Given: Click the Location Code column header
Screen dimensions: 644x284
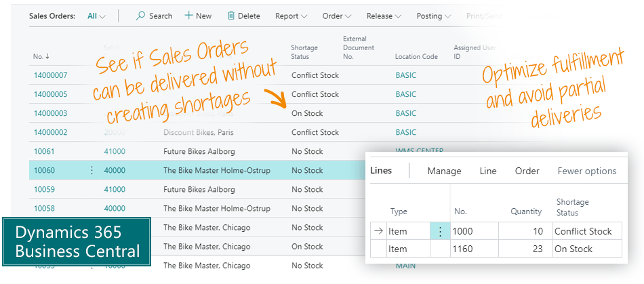Looking at the screenshot, I should pos(416,57).
